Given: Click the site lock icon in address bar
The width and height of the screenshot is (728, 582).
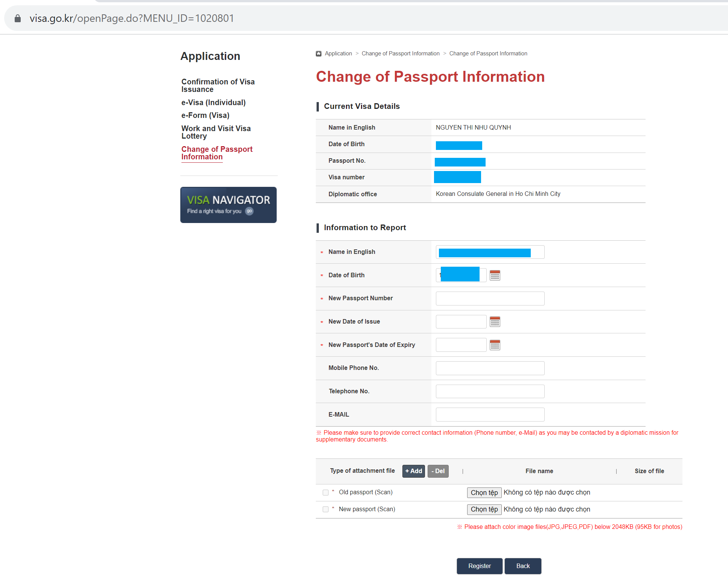Looking at the screenshot, I should tap(17, 18).
